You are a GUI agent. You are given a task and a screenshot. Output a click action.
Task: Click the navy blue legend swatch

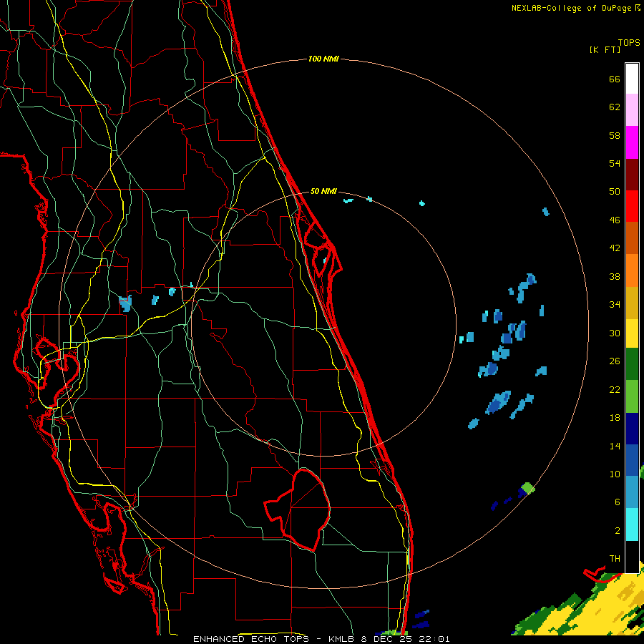point(632,429)
